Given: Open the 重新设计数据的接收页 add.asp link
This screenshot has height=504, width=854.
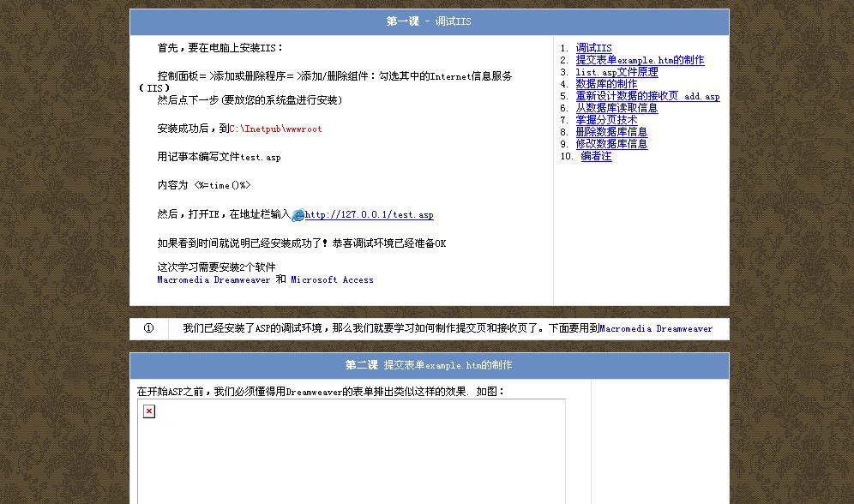Looking at the screenshot, I should pos(647,96).
